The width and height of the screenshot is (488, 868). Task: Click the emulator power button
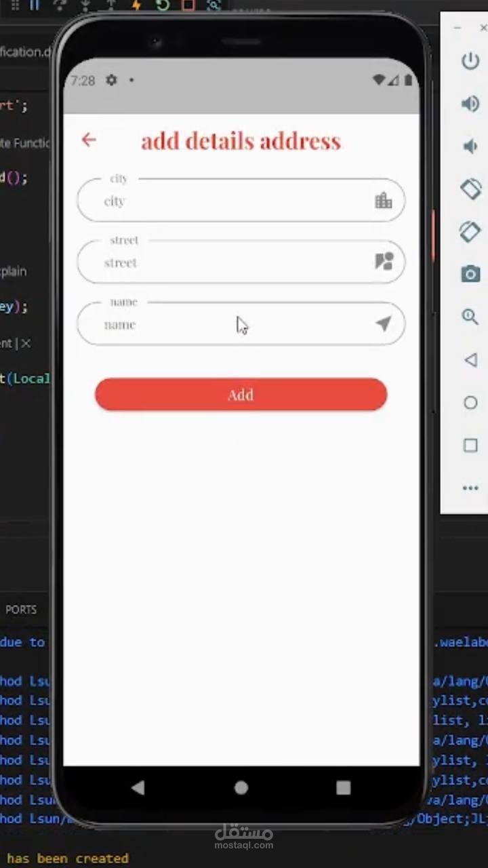470,61
